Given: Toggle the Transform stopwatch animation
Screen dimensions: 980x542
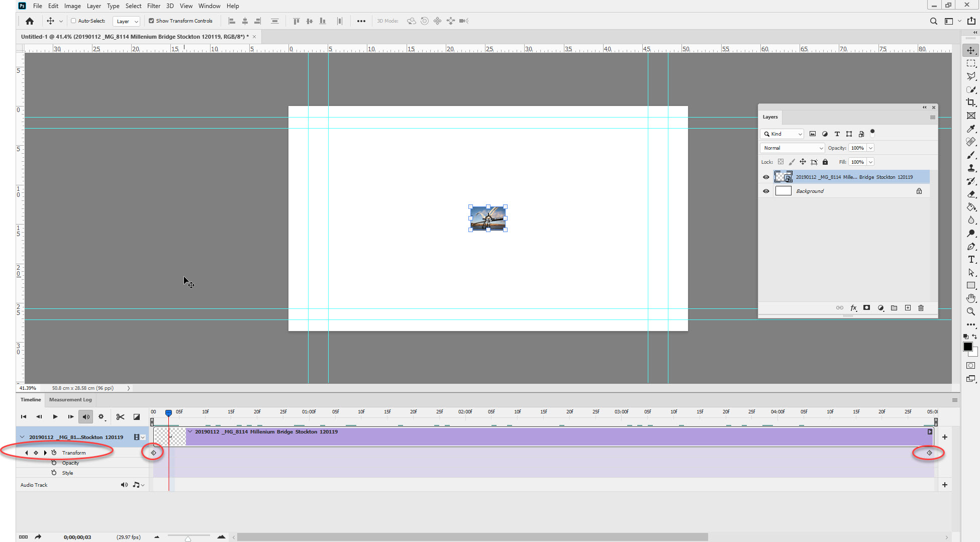Looking at the screenshot, I should tap(54, 453).
